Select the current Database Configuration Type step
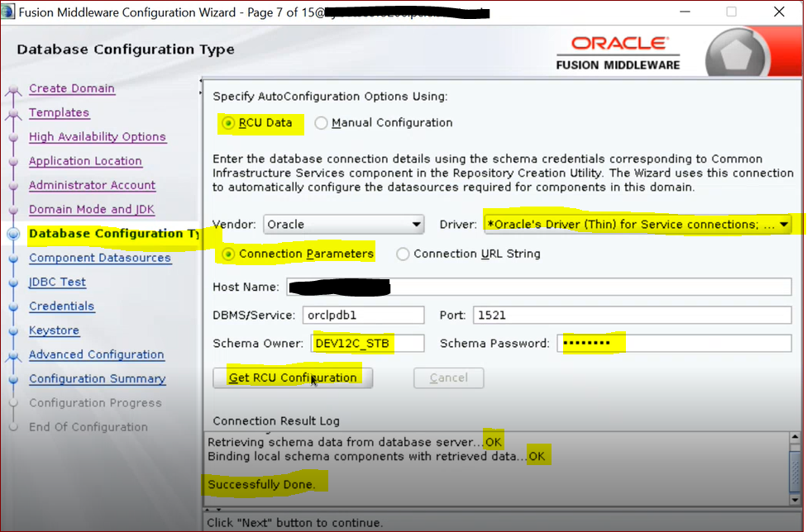The image size is (807, 532). coord(114,233)
